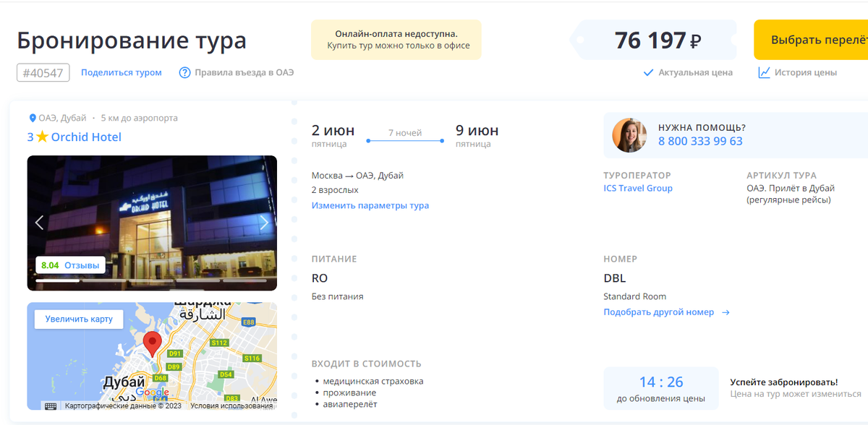
Task: Open "8.04 Отзывы" reviews badge
Action: coord(70,265)
